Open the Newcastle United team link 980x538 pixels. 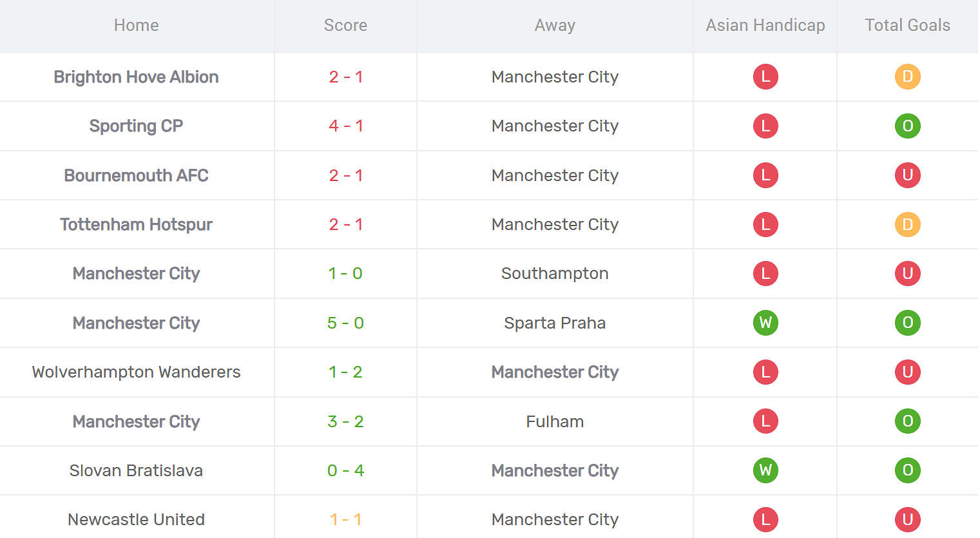point(136,519)
